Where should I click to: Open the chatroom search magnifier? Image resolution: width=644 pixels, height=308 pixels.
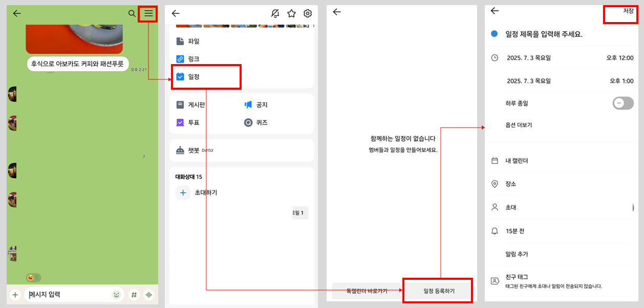coord(132,14)
